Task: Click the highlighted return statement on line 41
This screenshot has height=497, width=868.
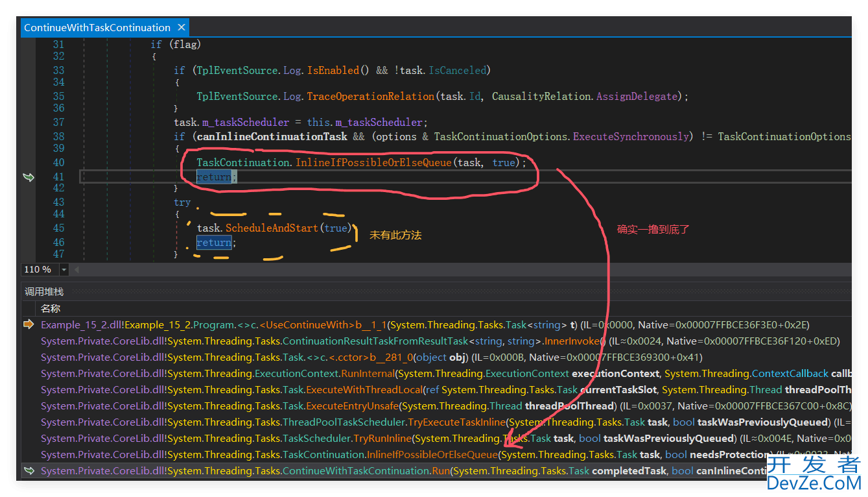Action: click(x=217, y=176)
